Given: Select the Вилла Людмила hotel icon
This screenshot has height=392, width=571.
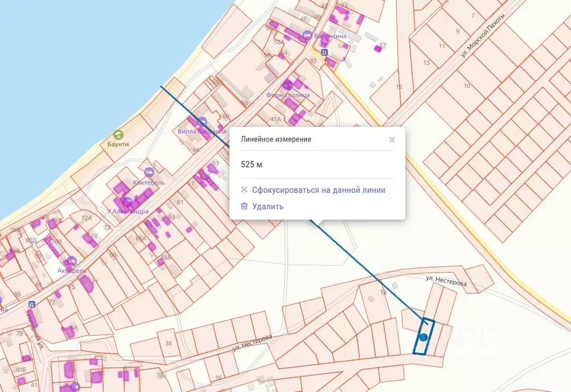Looking at the screenshot, I should tap(203, 122).
